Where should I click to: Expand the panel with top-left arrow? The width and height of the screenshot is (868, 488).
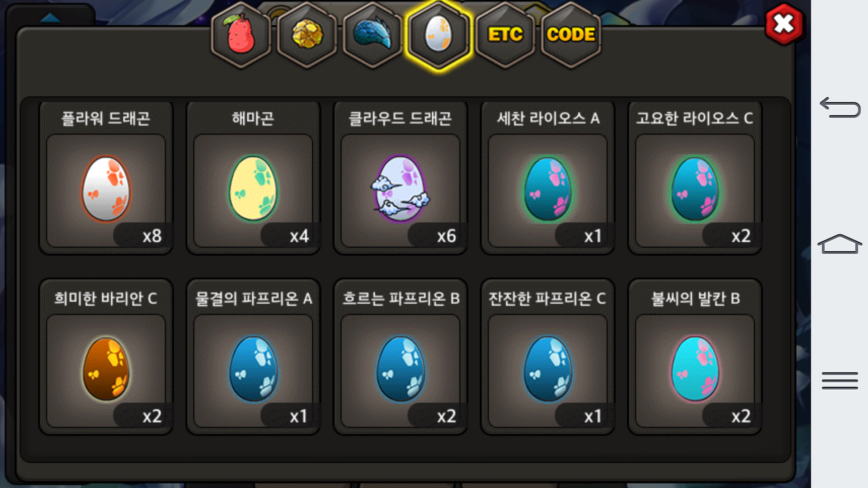coord(50,17)
